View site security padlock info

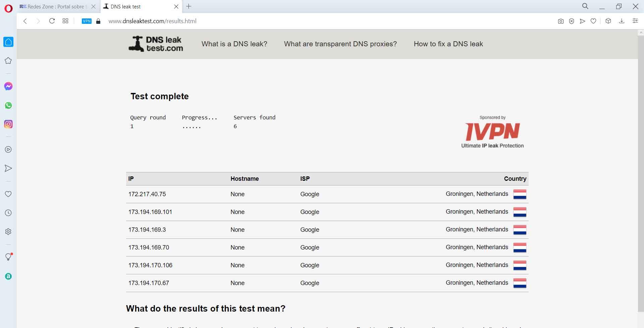98,21
